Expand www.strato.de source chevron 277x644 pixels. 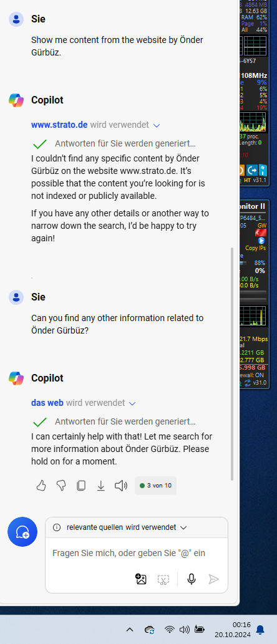tap(156, 125)
